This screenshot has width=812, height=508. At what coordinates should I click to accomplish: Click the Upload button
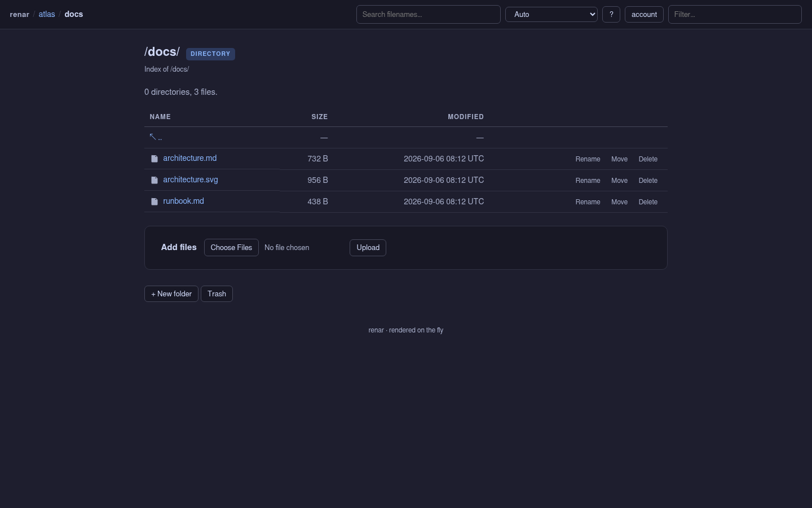368,248
